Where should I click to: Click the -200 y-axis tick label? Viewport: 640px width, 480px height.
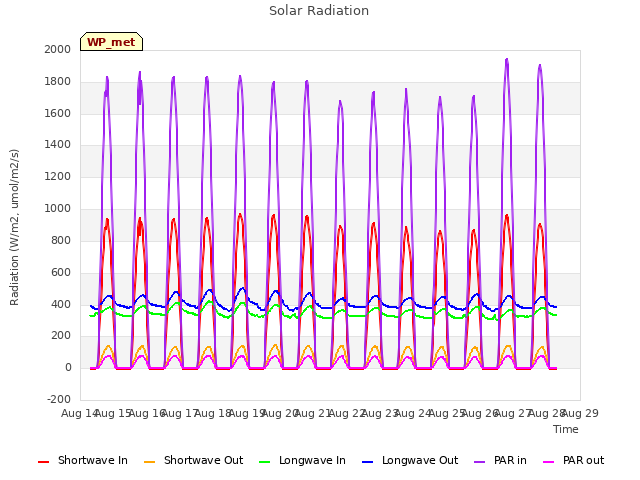(59, 399)
